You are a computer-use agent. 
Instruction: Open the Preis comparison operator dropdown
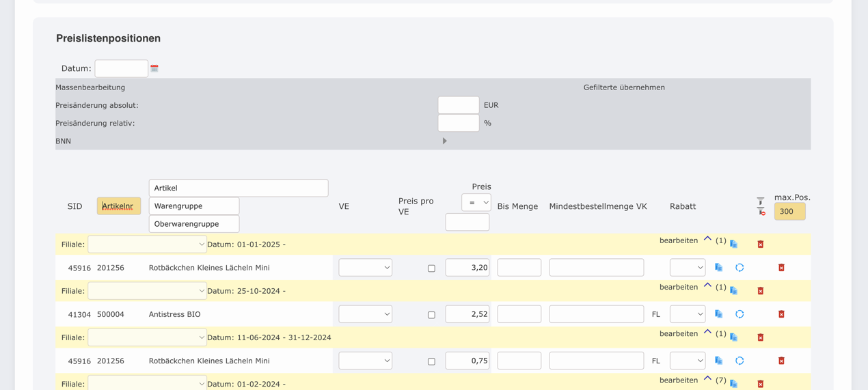tap(476, 202)
